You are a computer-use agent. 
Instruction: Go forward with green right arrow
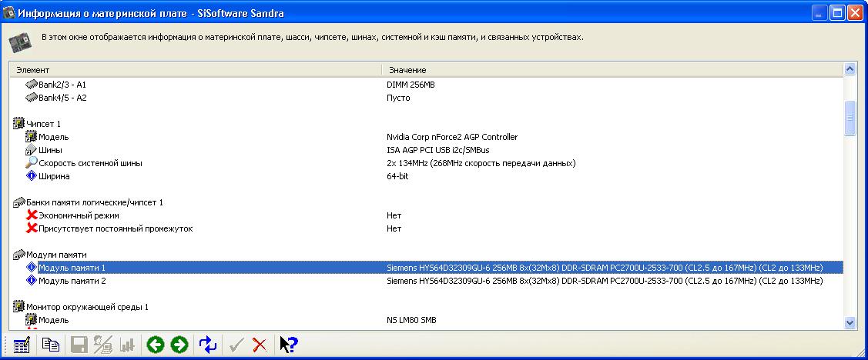(179, 345)
